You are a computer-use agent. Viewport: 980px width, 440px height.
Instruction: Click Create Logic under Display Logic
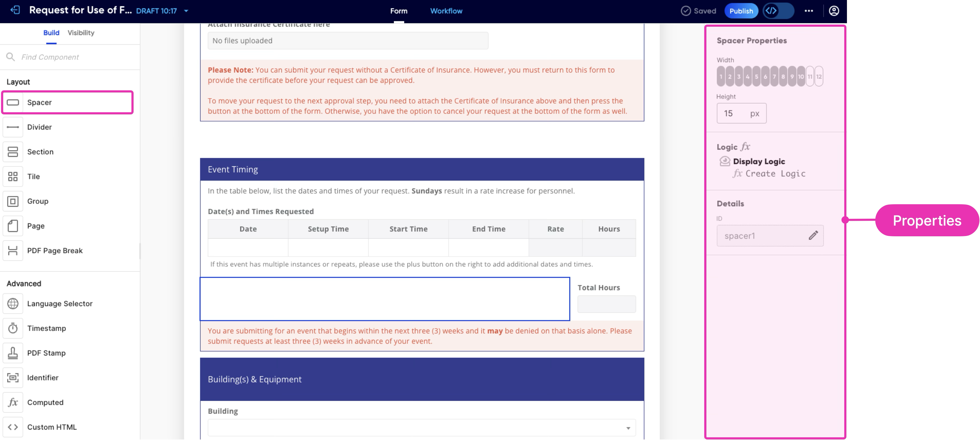pos(775,173)
